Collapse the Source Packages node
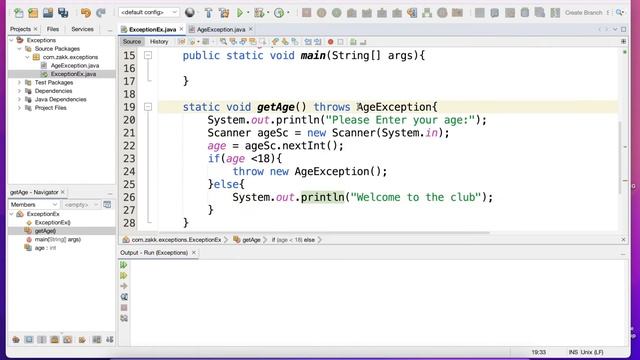 pos(19,49)
